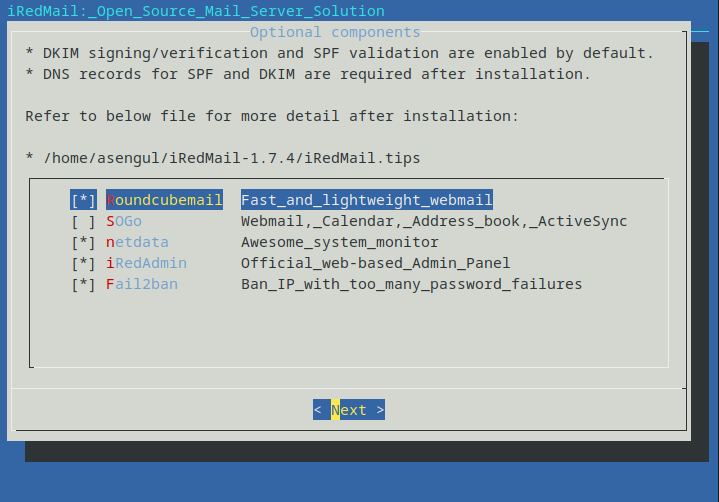Click the Fast_and_lightweight_webmail description
719x502 pixels.
[x=367, y=200]
